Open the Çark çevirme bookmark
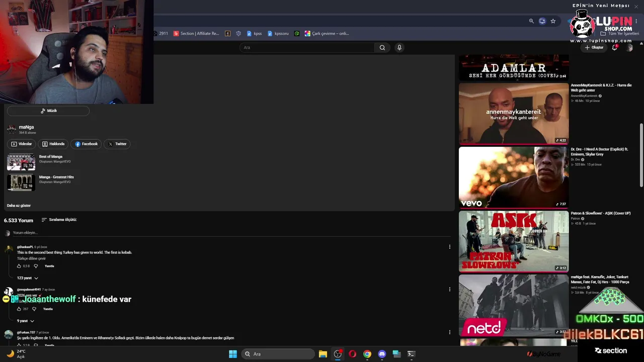Viewport: 644px width, 362px height. pyautogui.click(x=327, y=34)
